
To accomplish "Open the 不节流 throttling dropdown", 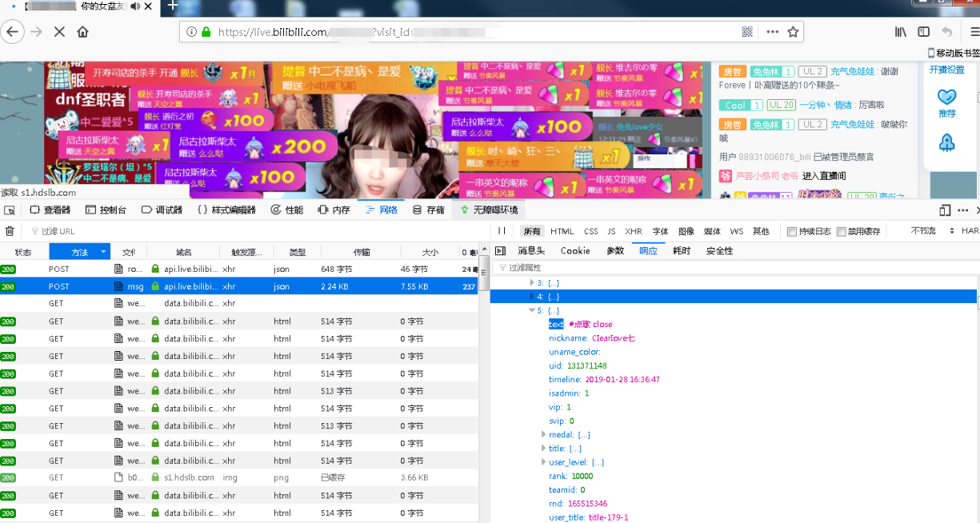I will (x=933, y=231).
